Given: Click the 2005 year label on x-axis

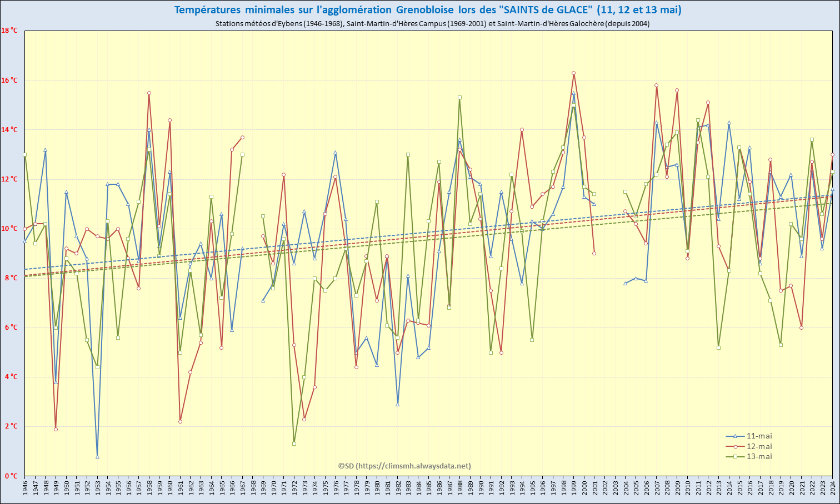Looking at the screenshot, I should click(636, 488).
